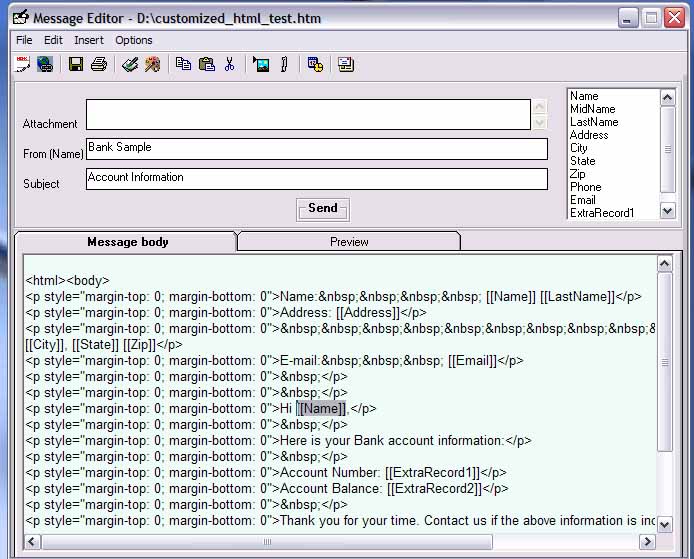Open the Options menu

point(134,40)
